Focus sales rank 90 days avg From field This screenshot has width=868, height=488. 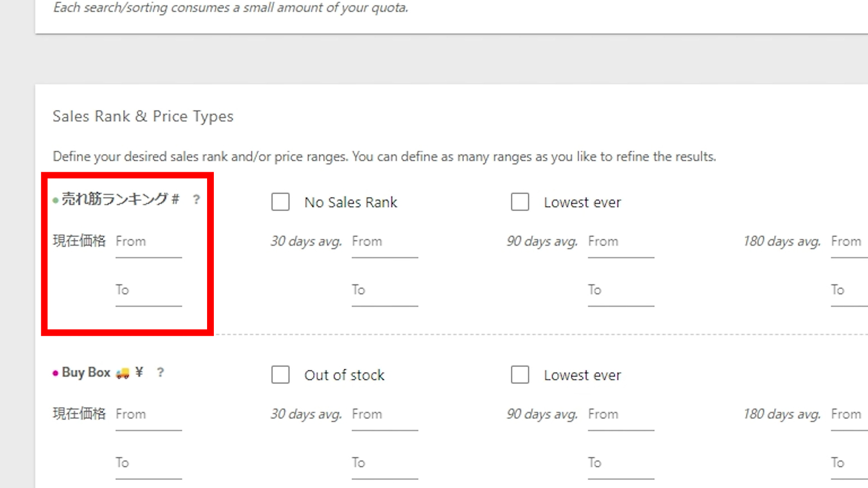pyautogui.click(x=621, y=242)
